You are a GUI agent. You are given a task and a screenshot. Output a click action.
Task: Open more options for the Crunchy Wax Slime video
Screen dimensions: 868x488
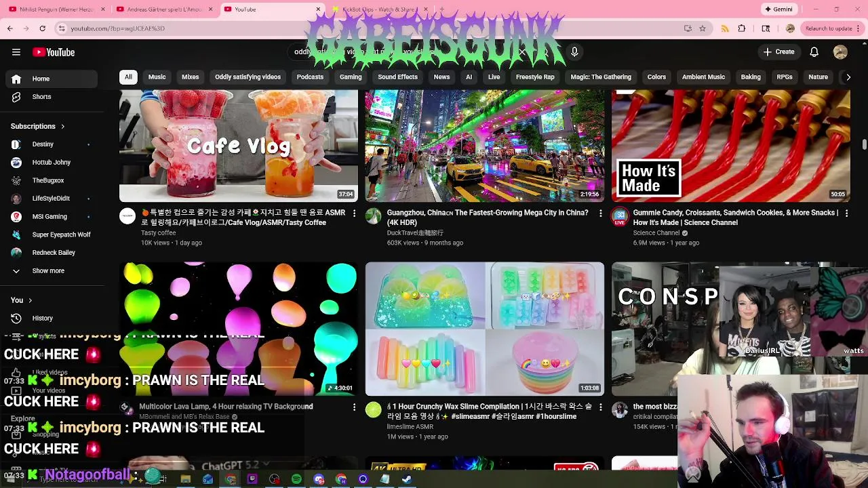tap(600, 407)
